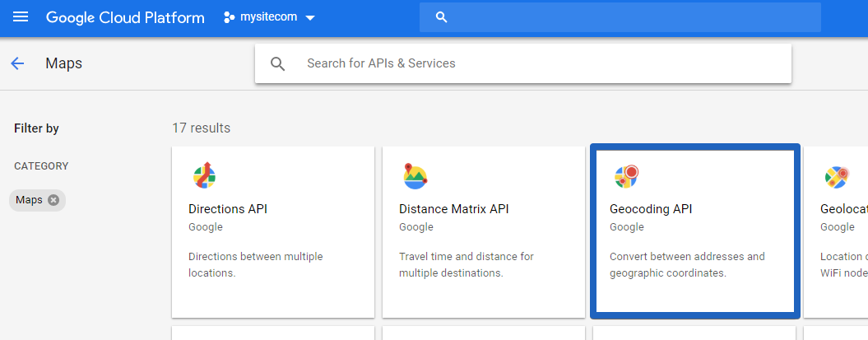Open the hamburger navigation menu

[21, 17]
